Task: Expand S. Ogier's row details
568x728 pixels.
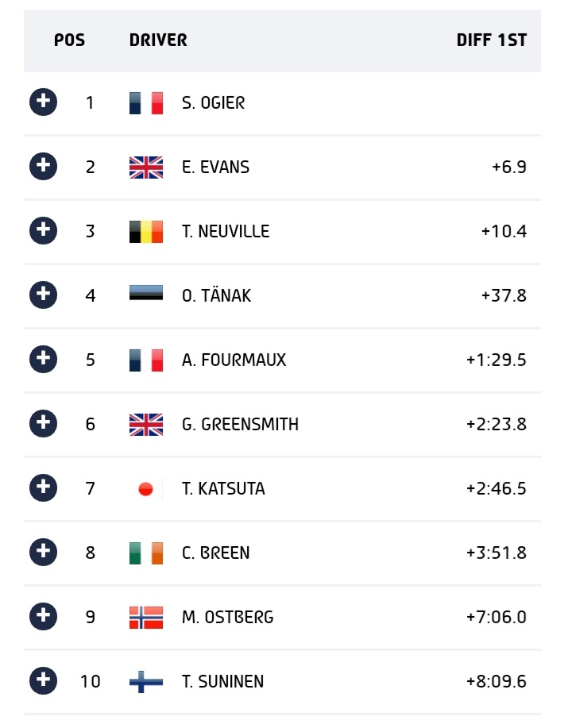Action: pyautogui.click(x=43, y=102)
